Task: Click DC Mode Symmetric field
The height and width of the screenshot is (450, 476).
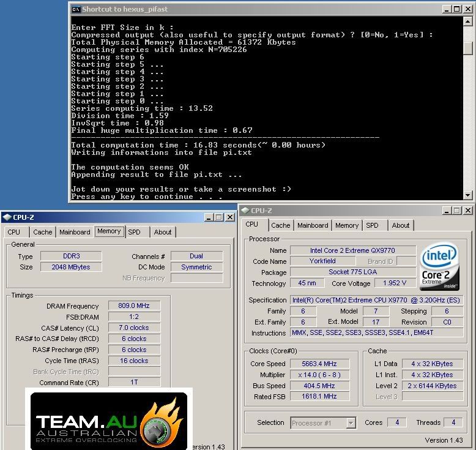Action: (196, 267)
